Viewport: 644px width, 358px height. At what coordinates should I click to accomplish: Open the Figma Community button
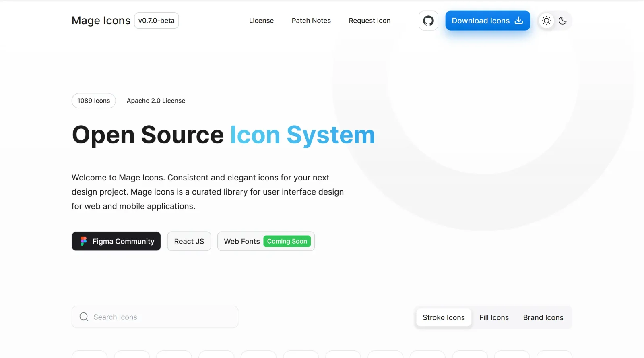[x=116, y=241]
